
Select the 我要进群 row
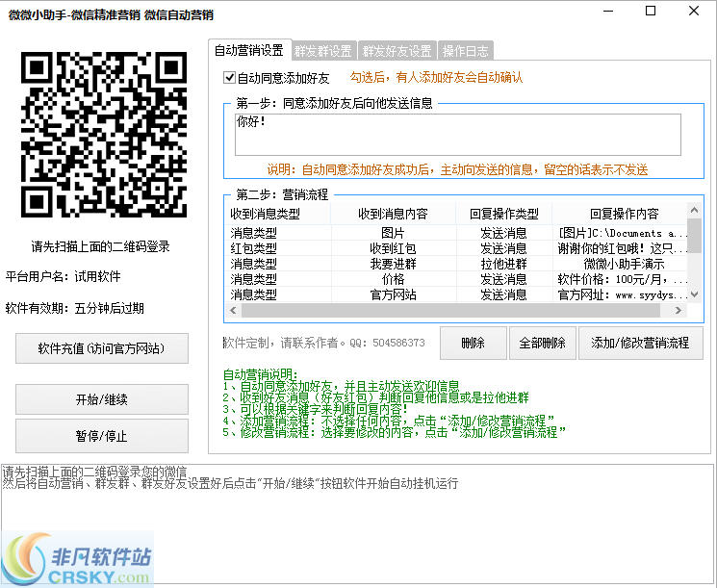456,264
